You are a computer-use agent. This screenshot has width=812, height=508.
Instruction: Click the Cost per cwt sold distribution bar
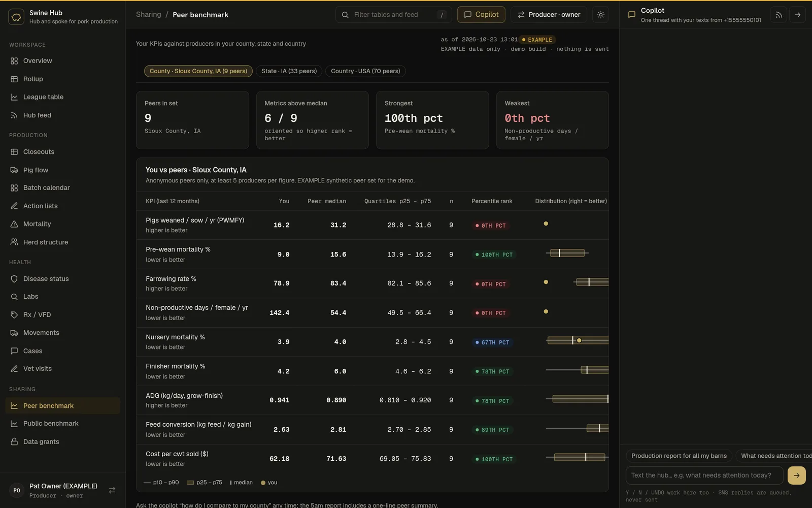[578, 457]
